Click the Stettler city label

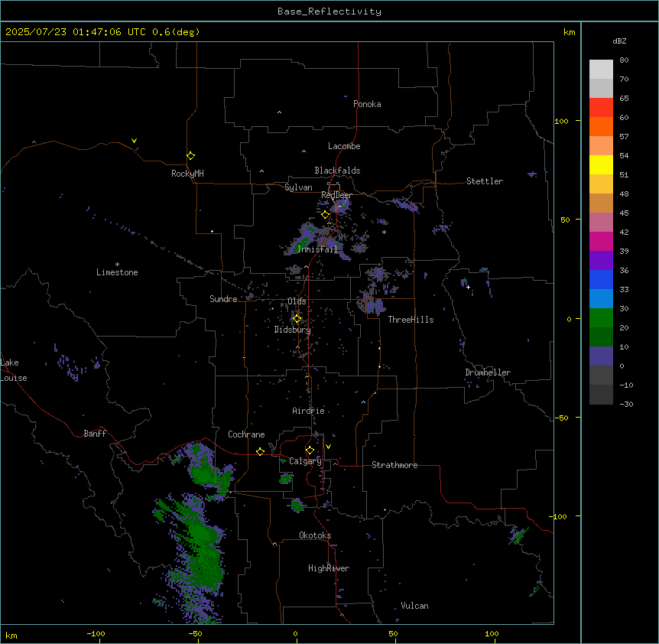pos(485,181)
